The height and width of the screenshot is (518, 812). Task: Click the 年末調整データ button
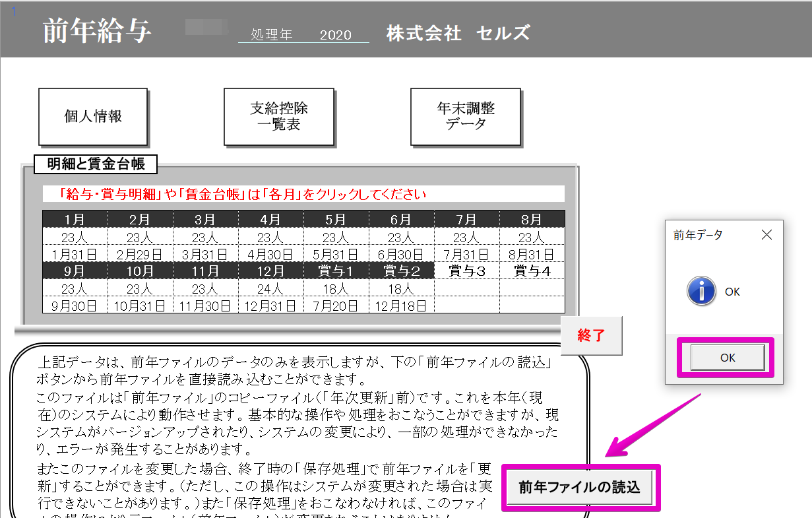(465, 117)
